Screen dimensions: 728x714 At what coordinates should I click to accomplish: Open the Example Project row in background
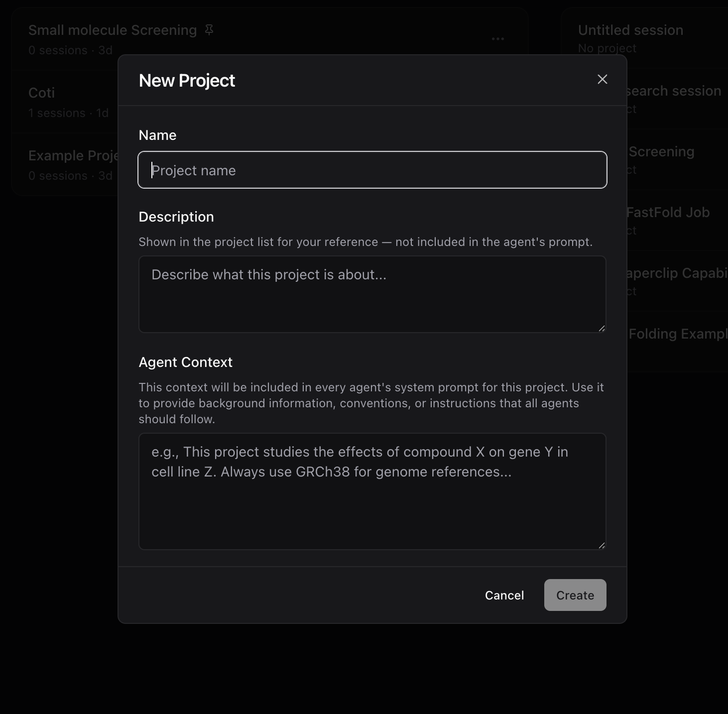tap(65, 165)
